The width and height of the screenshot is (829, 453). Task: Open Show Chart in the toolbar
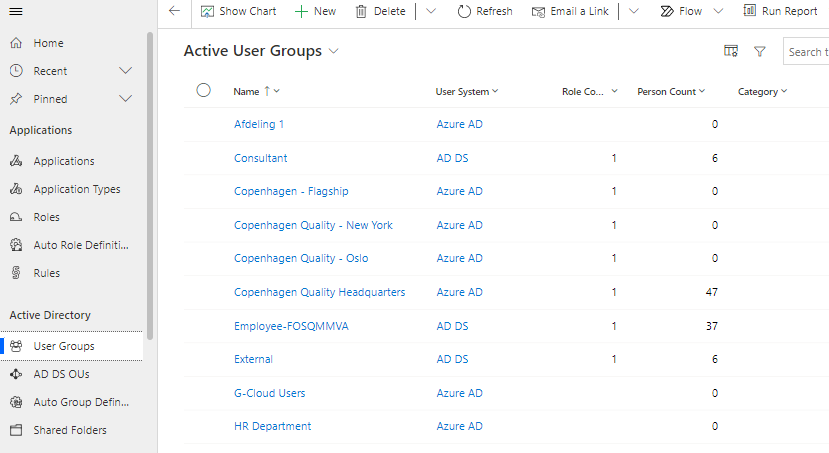(x=238, y=11)
